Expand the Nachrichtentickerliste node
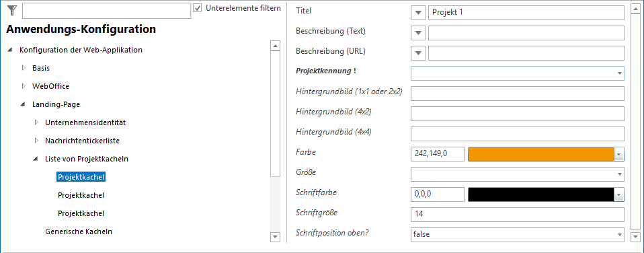The width and height of the screenshot is (644, 253). 36,141
